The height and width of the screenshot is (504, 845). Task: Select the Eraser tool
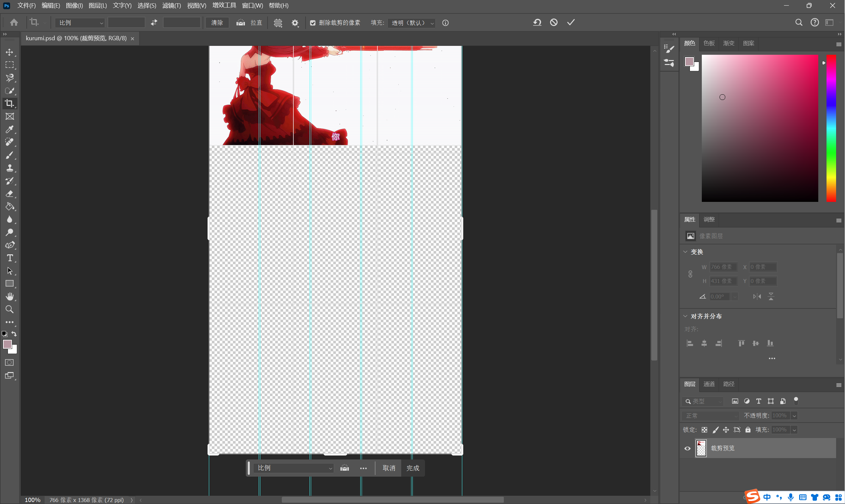tap(10, 194)
